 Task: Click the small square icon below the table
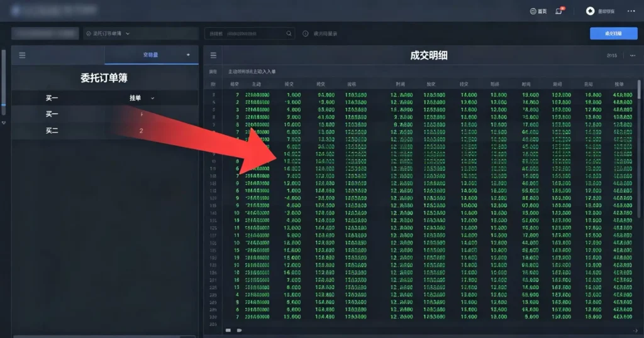point(228,330)
